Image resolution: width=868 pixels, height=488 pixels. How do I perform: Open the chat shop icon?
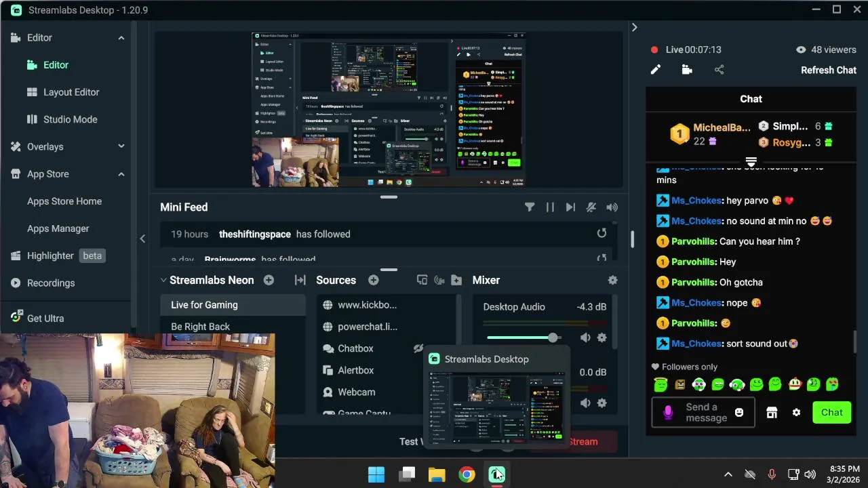pos(772,413)
